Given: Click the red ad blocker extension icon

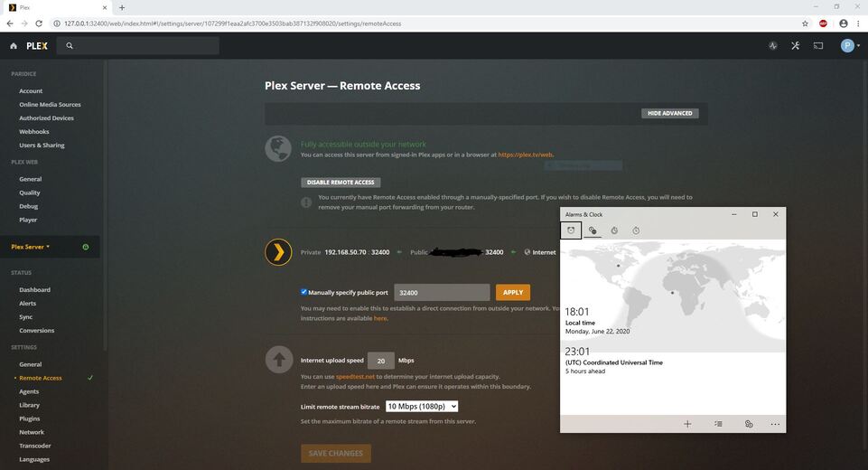Looking at the screenshot, I should click(823, 23).
